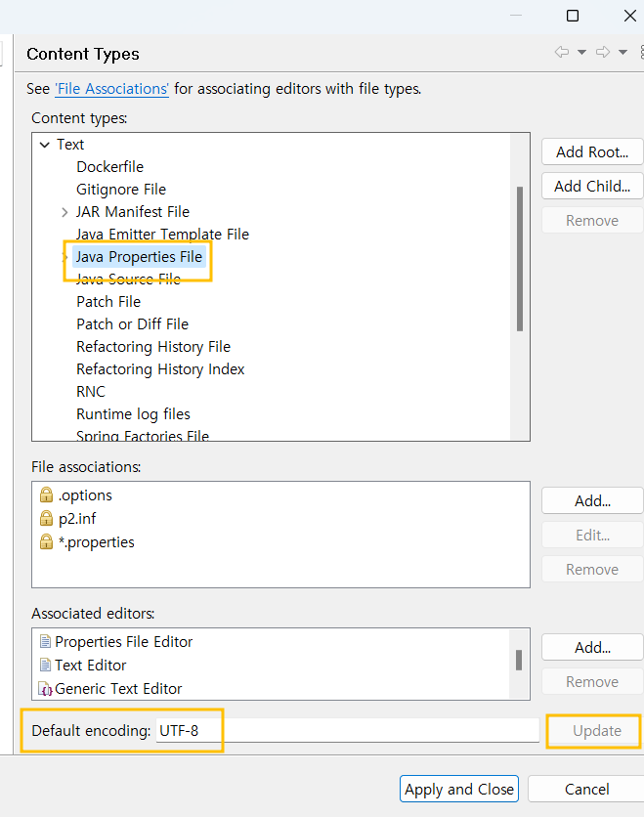The height and width of the screenshot is (817, 644).
Task: Collapse the Text content type node
Action: tap(45, 145)
